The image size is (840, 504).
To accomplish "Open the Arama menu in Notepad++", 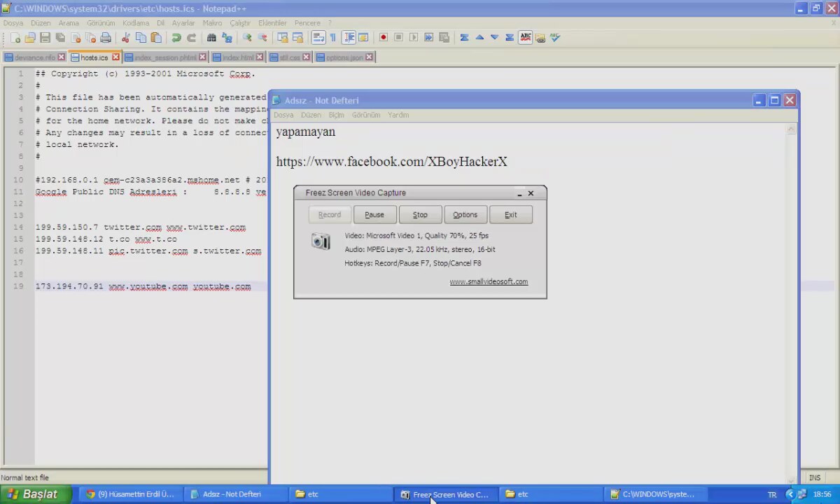I will pyautogui.click(x=69, y=23).
